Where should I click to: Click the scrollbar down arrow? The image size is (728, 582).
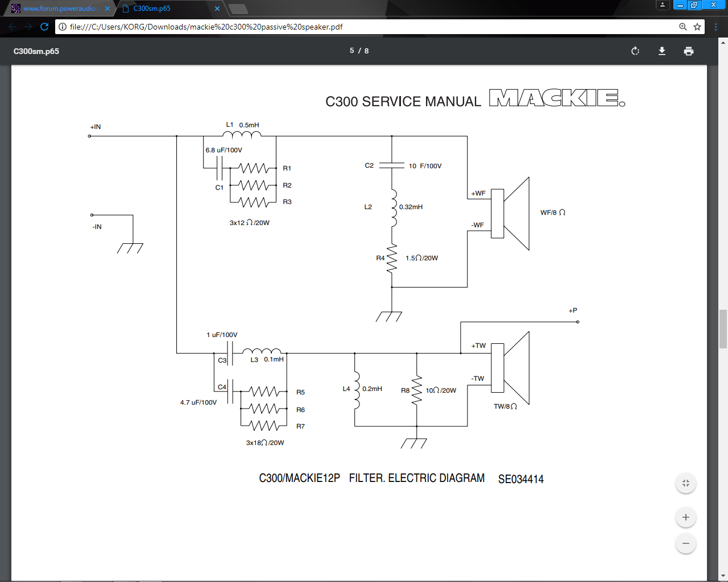pyautogui.click(x=723, y=576)
